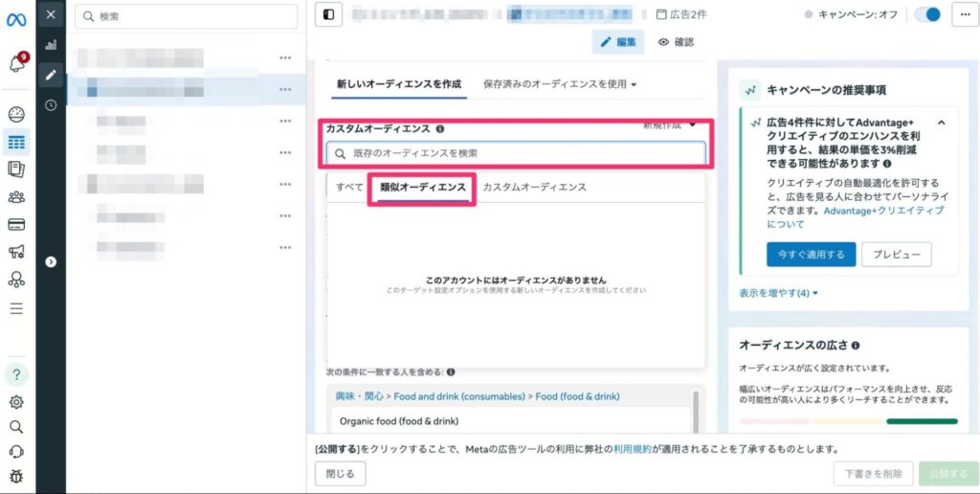
Task: Click the Meta logo icon
Action: point(16,16)
